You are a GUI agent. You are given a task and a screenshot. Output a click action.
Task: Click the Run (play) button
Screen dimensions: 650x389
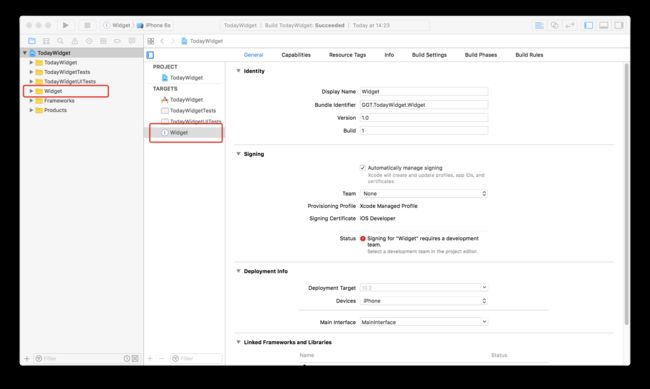coord(65,25)
